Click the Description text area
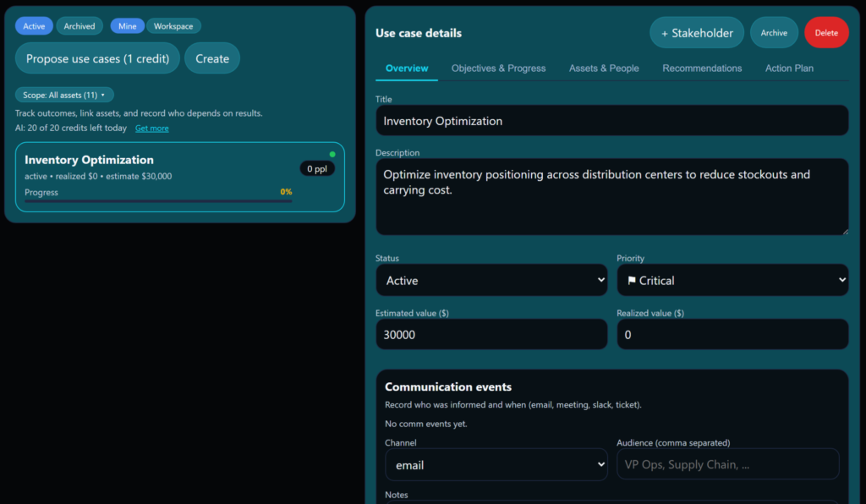Viewport: 866px width, 504px height. point(612,197)
